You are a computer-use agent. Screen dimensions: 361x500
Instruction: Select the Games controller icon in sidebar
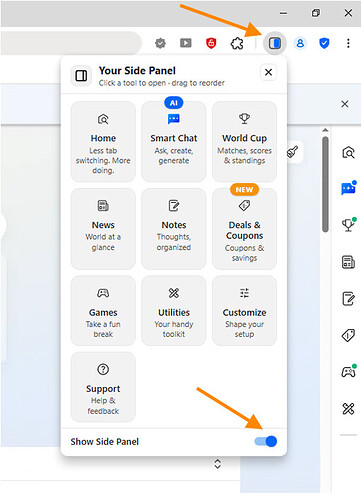pyautogui.click(x=348, y=371)
